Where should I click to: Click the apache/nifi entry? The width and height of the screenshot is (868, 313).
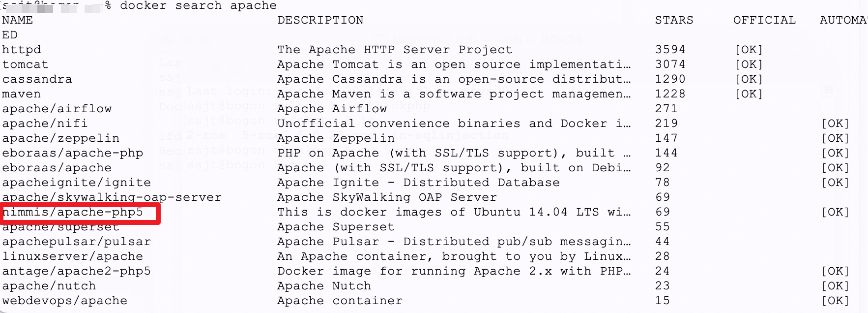click(x=45, y=124)
